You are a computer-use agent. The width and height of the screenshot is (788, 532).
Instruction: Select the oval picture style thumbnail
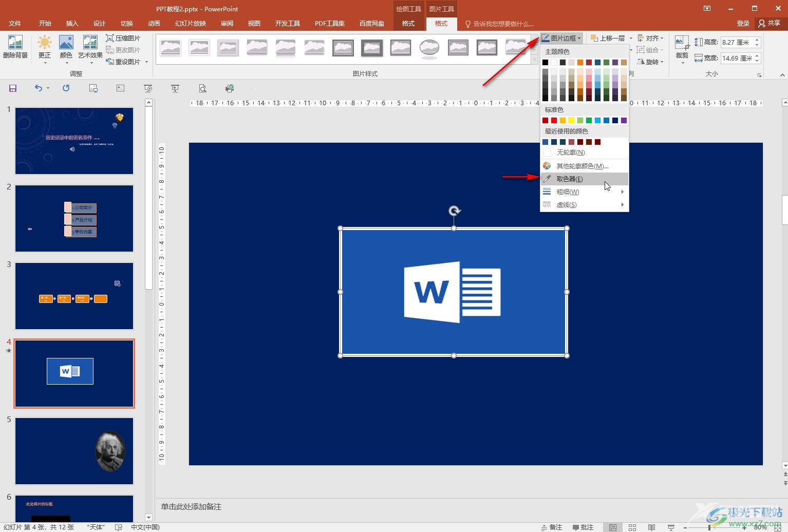click(x=429, y=48)
